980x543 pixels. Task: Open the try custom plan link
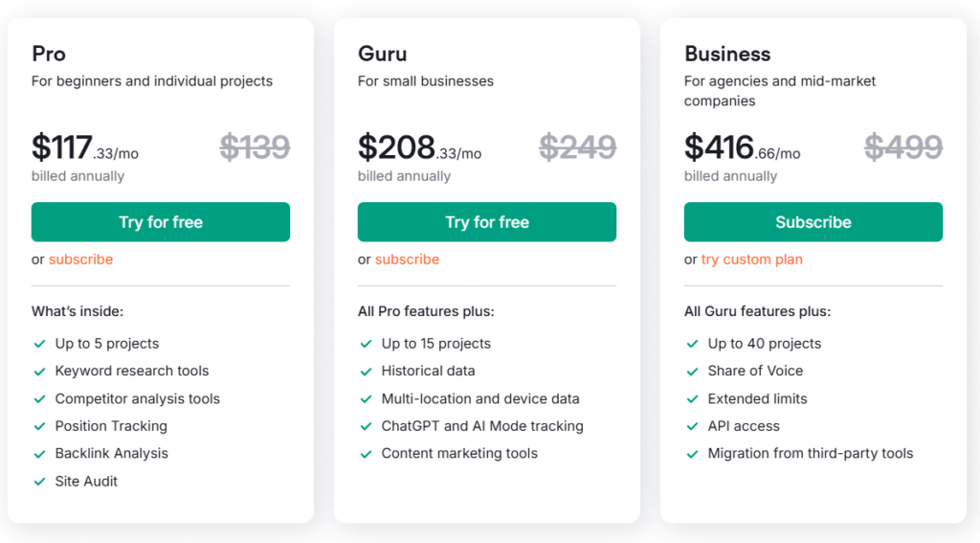point(751,260)
